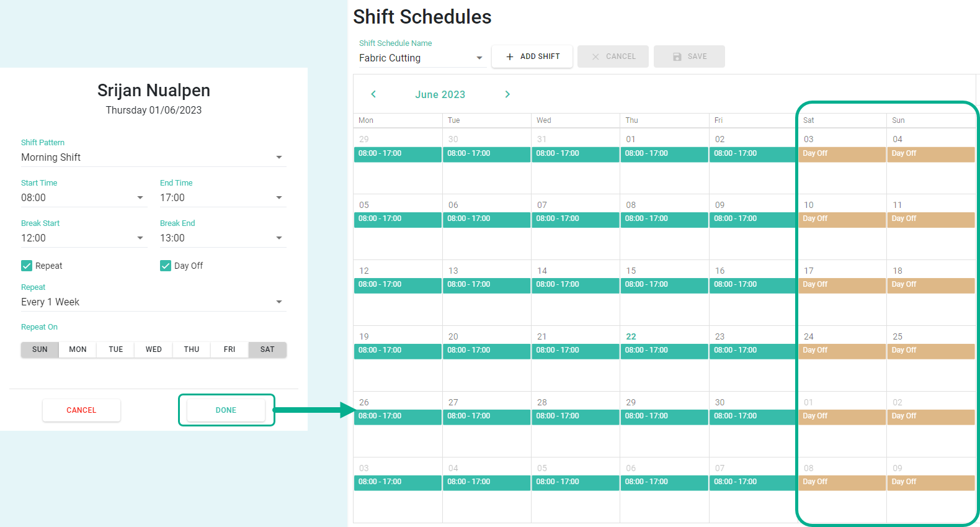
Task: Go to previous month using left chevron
Action: tap(373, 94)
